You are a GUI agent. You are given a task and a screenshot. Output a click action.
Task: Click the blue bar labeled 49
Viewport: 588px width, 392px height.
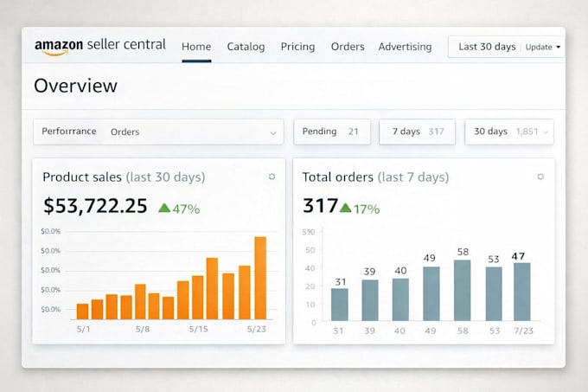click(431, 293)
